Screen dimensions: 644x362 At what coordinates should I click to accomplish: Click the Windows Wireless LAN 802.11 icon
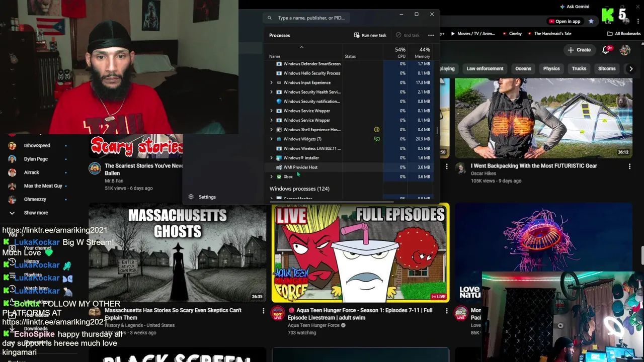[279, 148]
